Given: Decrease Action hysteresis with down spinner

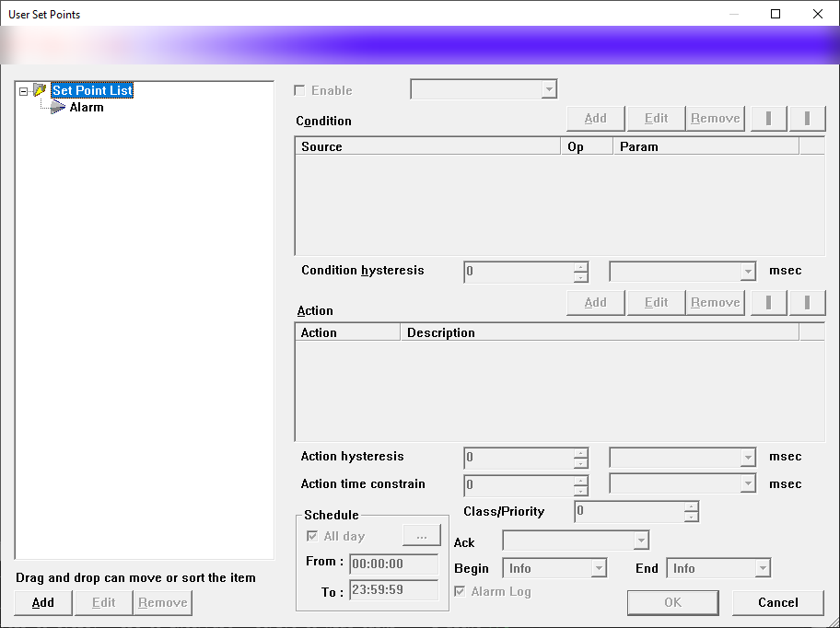Looking at the screenshot, I should (x=580, y=463).
